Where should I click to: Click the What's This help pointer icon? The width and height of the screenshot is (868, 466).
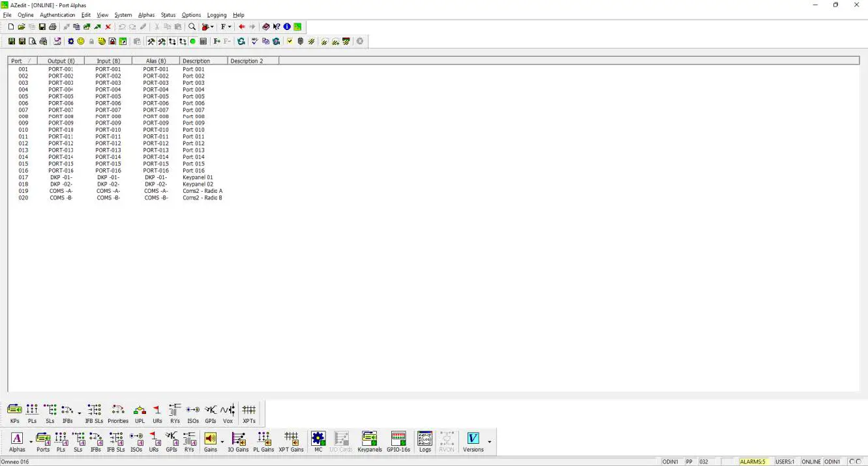[277, 27]
